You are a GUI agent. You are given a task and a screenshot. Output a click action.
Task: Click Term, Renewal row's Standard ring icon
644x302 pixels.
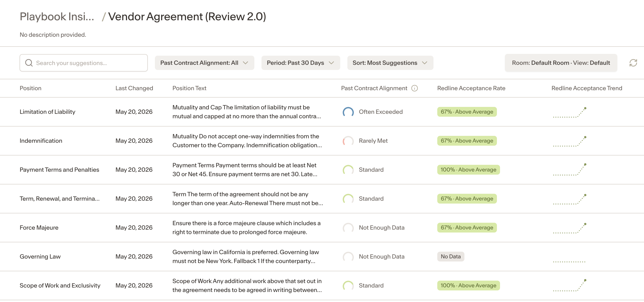(348, 199)
